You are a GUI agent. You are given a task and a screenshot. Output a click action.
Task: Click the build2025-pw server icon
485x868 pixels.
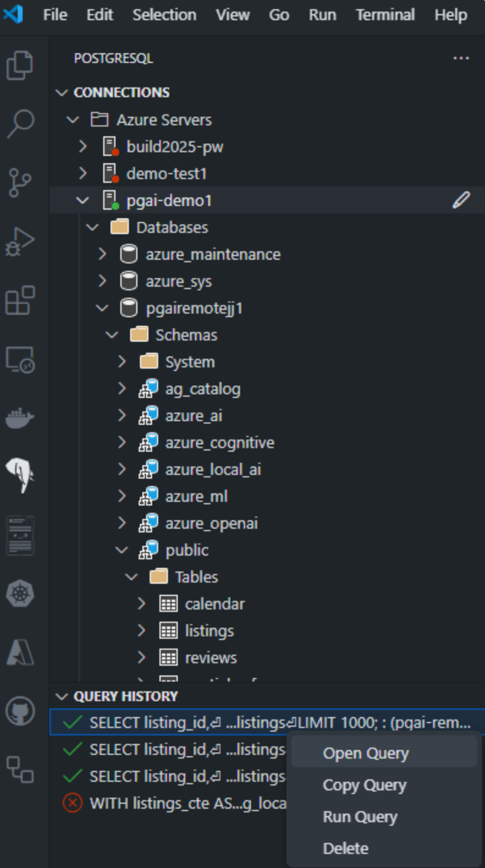pos(111,147)
